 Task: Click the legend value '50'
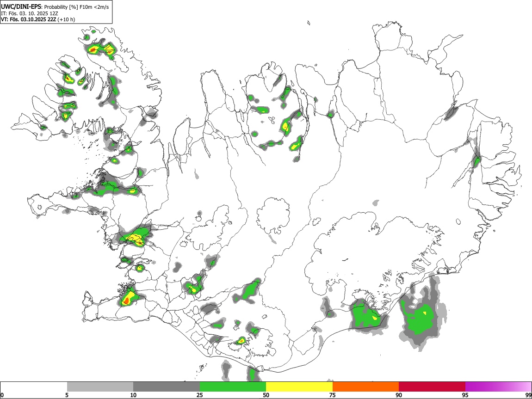point(266,395)
